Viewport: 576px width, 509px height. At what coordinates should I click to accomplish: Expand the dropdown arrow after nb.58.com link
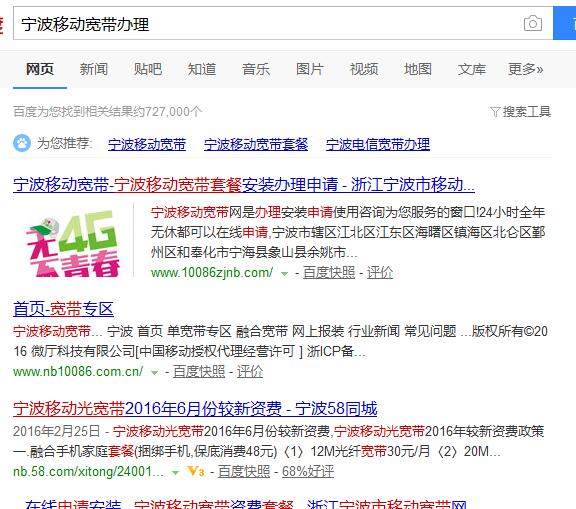(x=176, y=472)
